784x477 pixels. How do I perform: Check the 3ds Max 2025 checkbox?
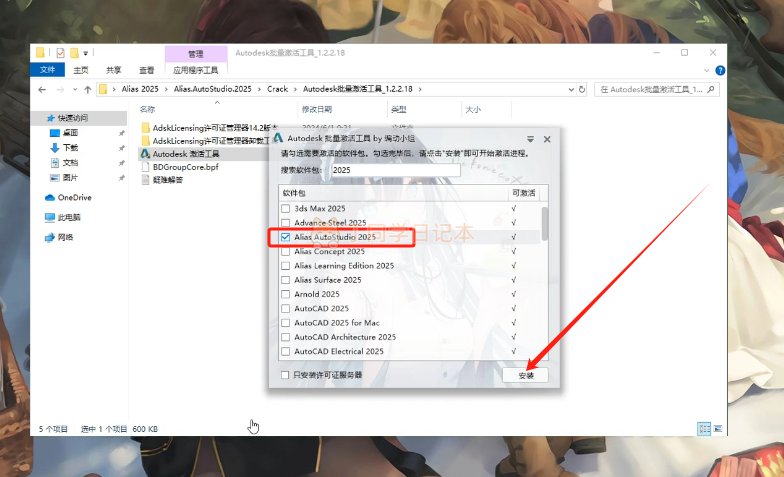286,208
